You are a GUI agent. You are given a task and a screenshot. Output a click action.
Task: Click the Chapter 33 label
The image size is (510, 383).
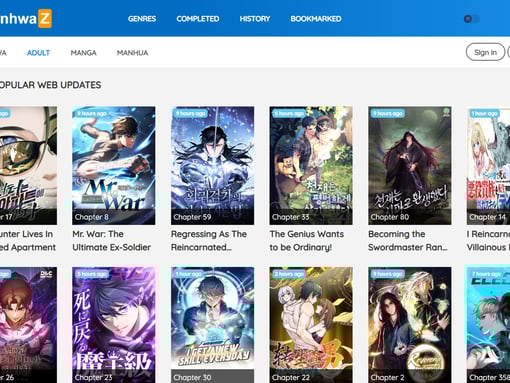pyautogui.click(x=291, y=217)
